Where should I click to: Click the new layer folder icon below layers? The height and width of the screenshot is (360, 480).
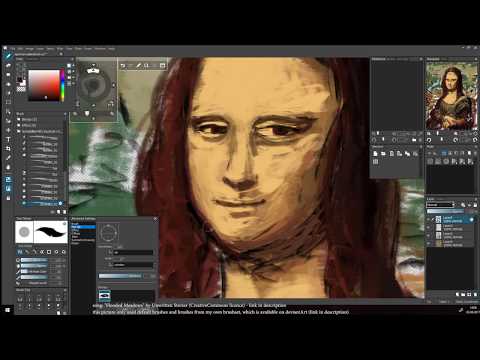[463, 294]
